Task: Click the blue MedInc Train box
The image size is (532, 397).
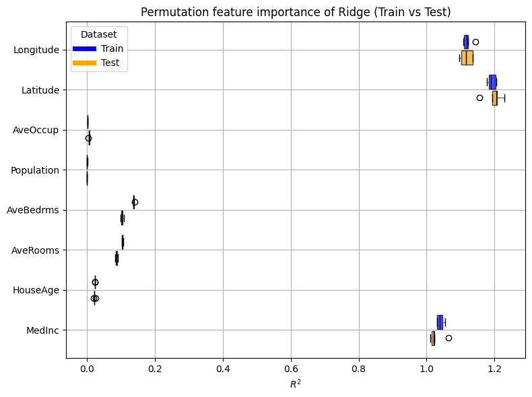Action: [x=440, y=322]
